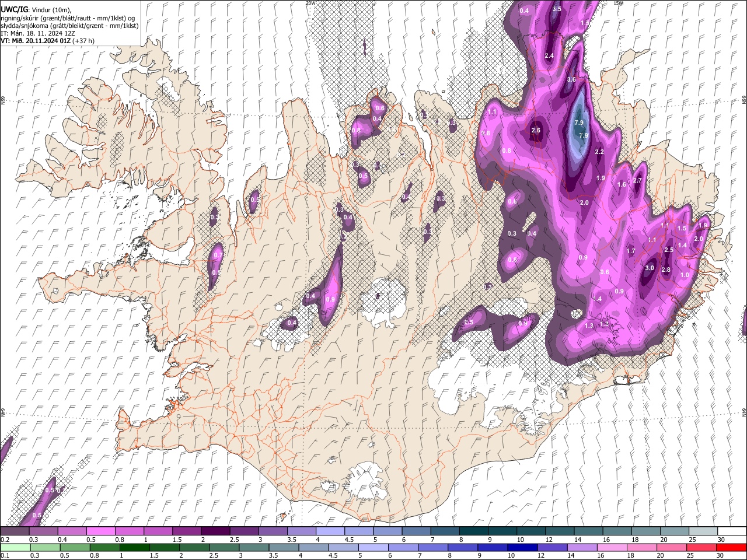The image size is (747, 560).
Task: Click the '7.9' upper value in blue core
Action: pyautogui.click(x=579, y=123)
